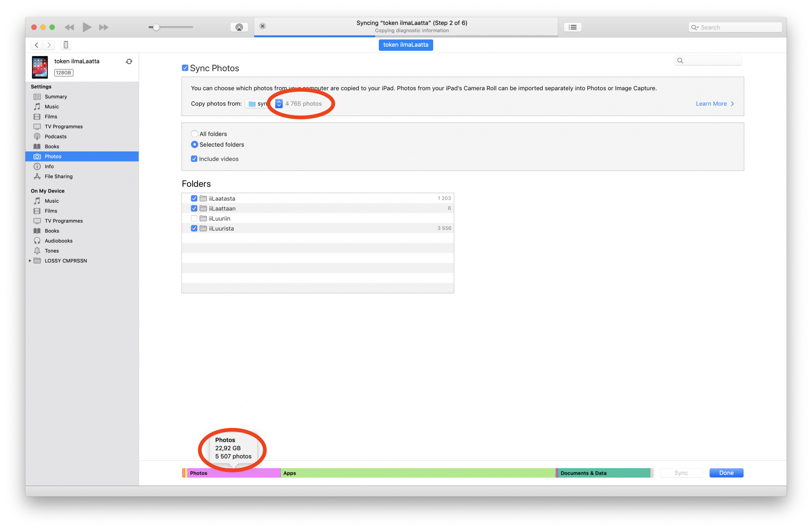Viewport: 812px width, 530px height.
Task: Go back with the left chevron
Action: (37, 45)
